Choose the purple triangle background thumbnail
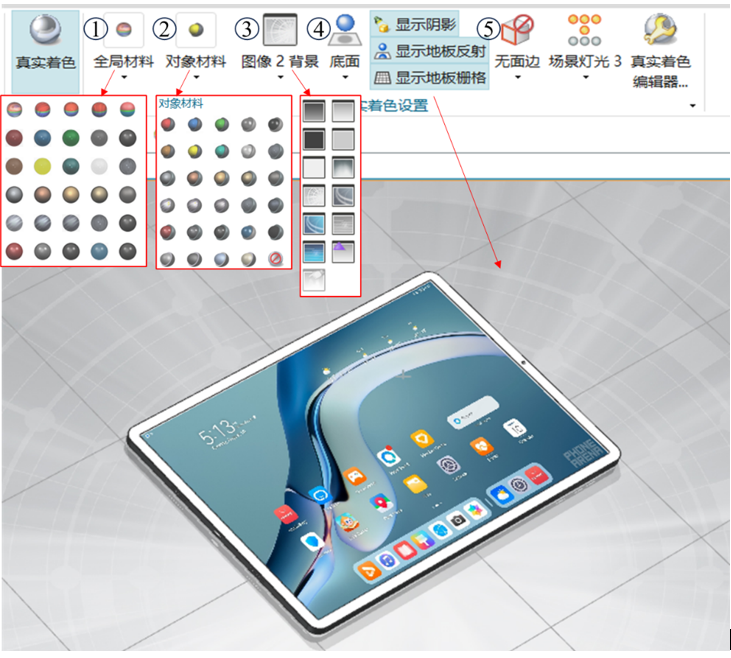The image size is (731, 658). pos(343,252)
